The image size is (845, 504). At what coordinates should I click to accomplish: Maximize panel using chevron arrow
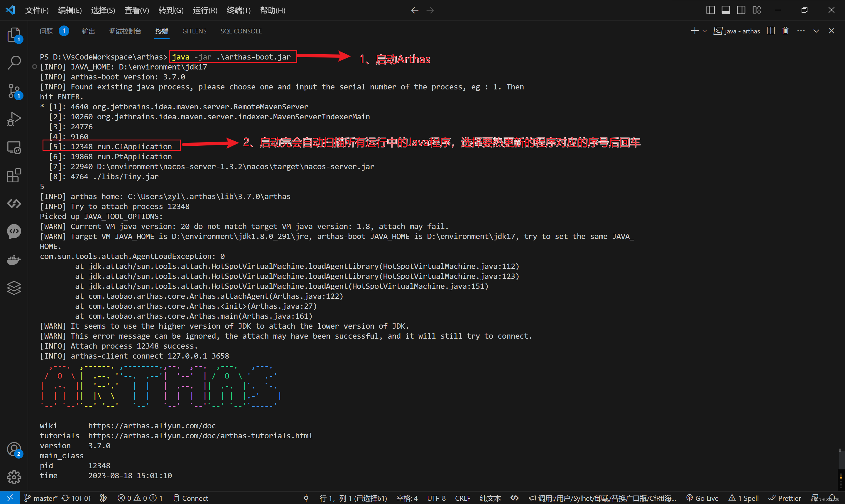click(816, 31)
